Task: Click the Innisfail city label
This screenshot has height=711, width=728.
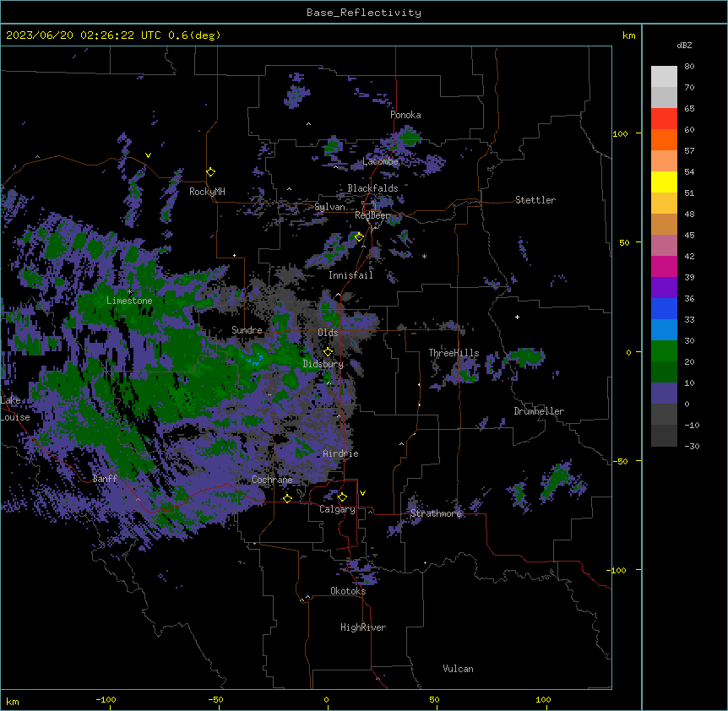Action: click(350, 275)
